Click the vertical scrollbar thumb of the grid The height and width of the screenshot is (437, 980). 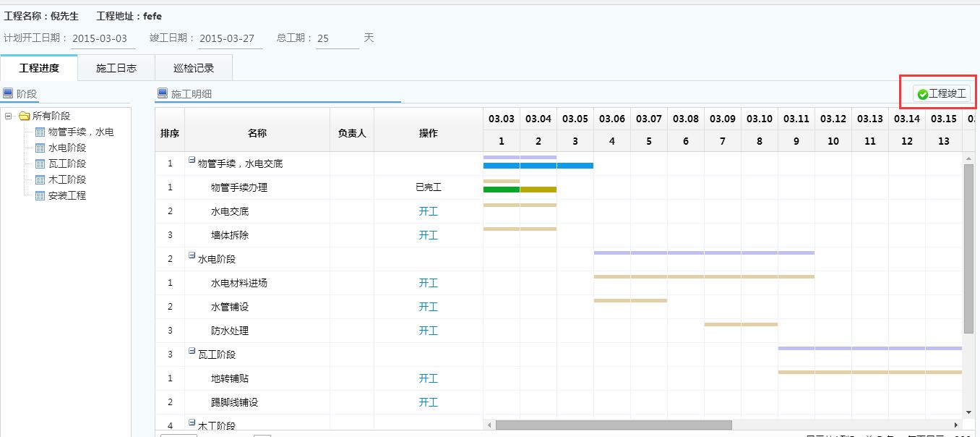pyautogui.click(x=968, y=248)
